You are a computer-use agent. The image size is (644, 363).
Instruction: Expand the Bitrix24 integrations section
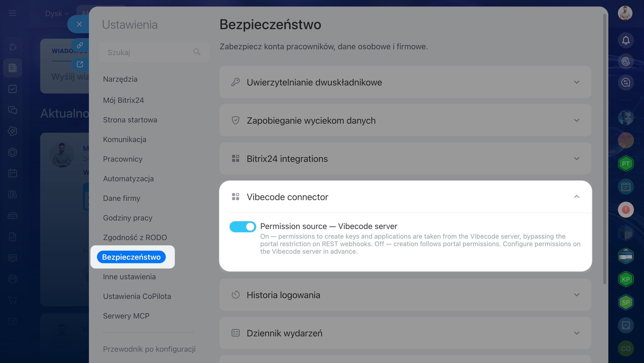point(405,159)
